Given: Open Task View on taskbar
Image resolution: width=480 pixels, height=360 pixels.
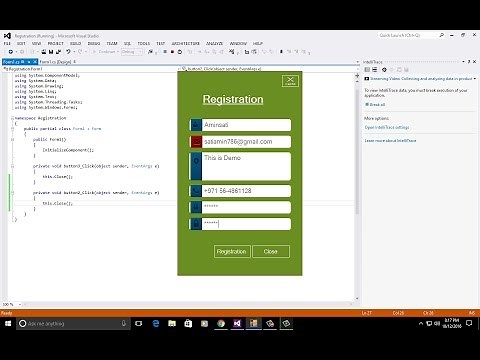Looking at the screenshot, I should click(x=139, y=323).
